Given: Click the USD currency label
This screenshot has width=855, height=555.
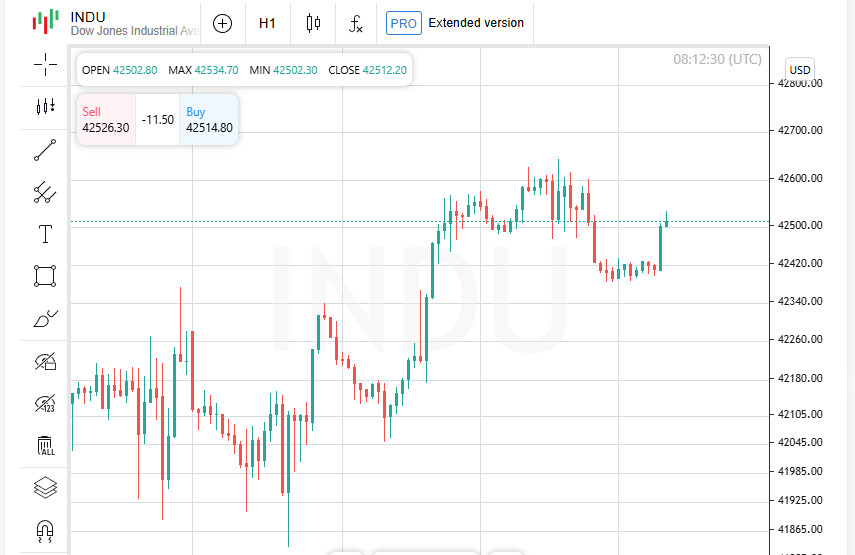Looking at the screenshot, I should [800, 70].
